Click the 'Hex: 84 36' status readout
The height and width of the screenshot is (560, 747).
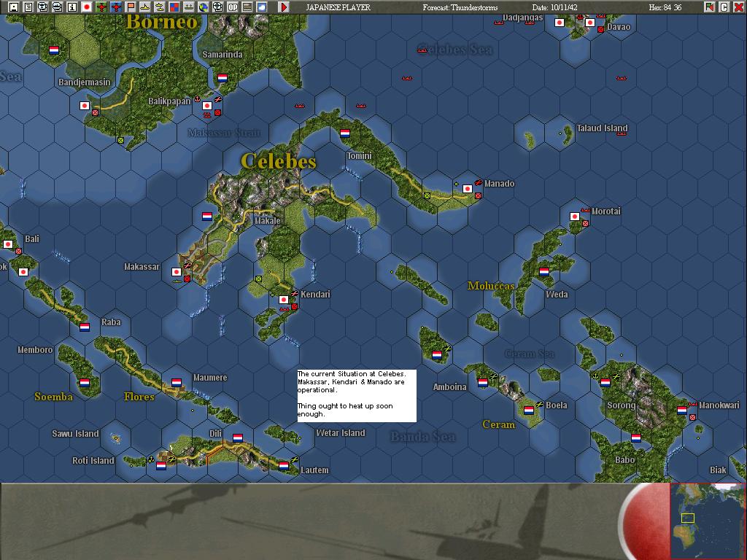coord(665,7)
